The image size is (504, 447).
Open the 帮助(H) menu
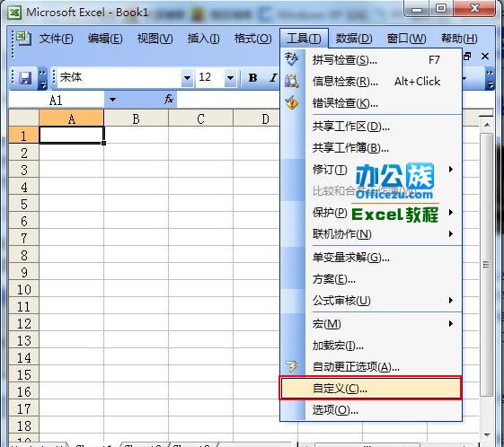click(459, 39)
